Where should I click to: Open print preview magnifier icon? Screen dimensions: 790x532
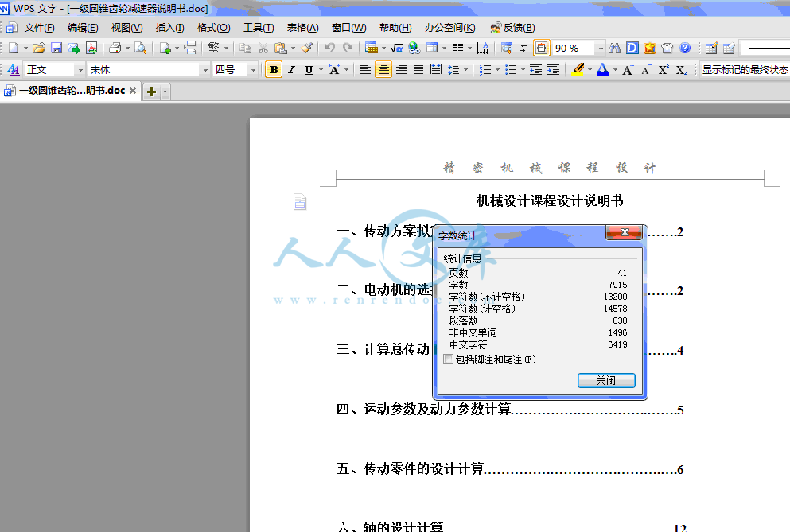pos(141,48)
